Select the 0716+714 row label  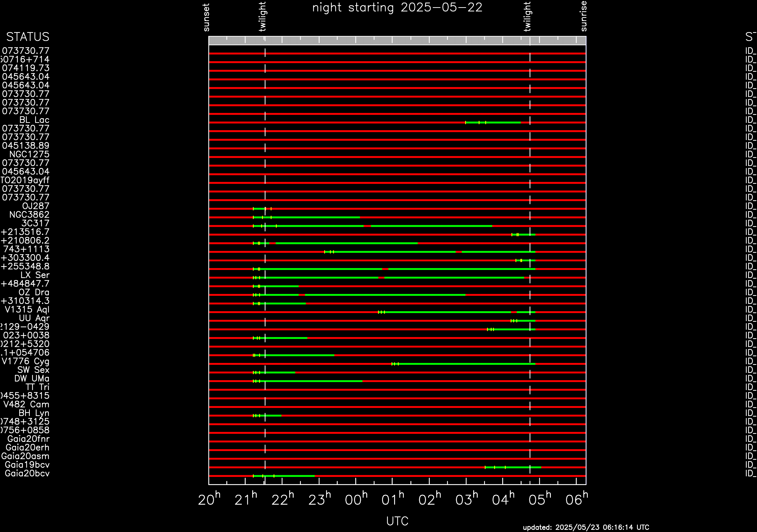tap(25, 60)
